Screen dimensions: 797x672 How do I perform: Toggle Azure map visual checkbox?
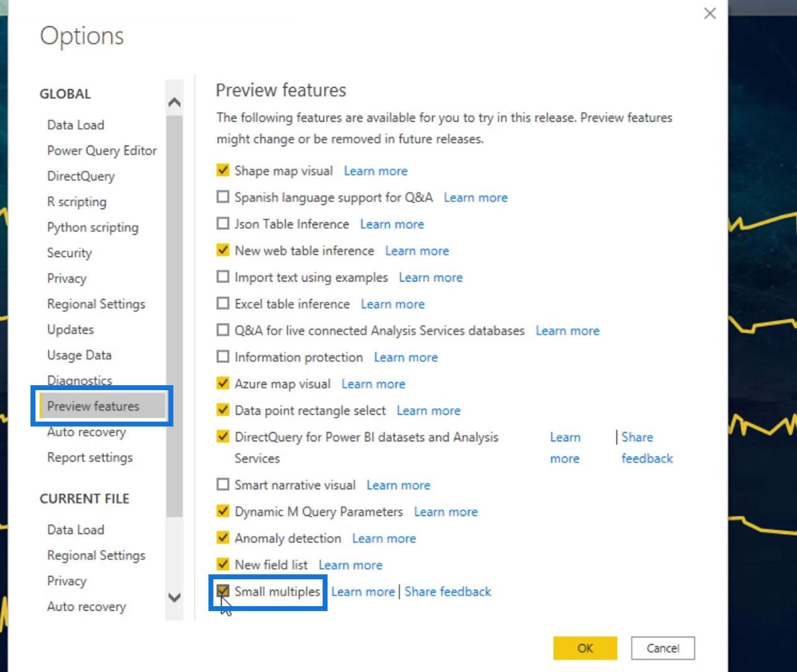point(222,383)
